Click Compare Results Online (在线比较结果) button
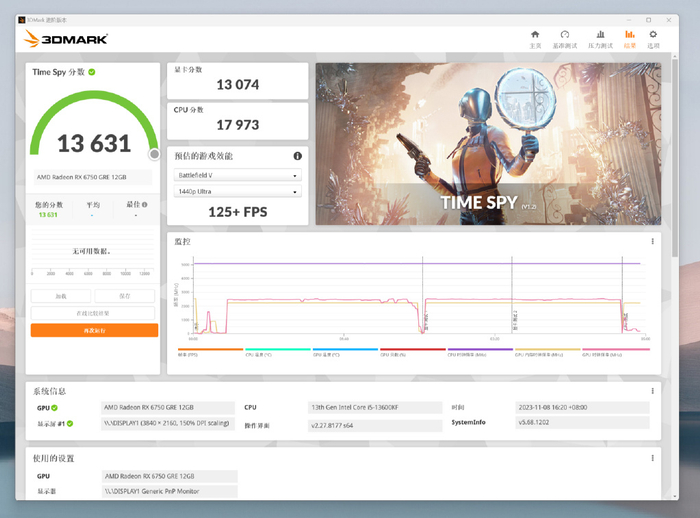700x518 pixels. pos(94,313)
